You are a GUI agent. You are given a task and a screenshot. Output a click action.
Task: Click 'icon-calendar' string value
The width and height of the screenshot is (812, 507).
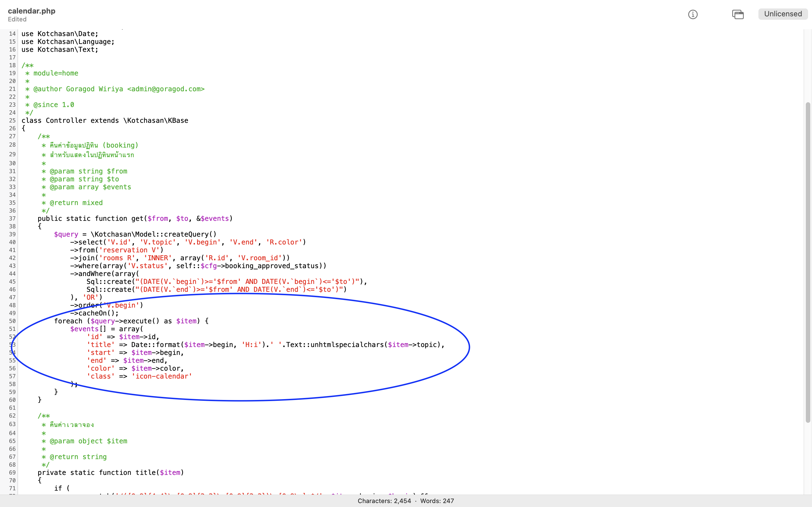[162, 376]
